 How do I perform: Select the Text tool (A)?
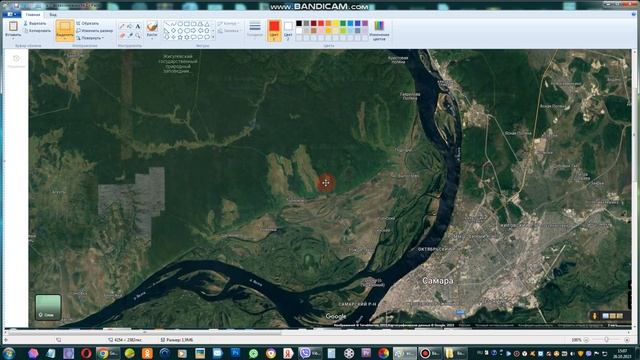click(x=138, y=27)
